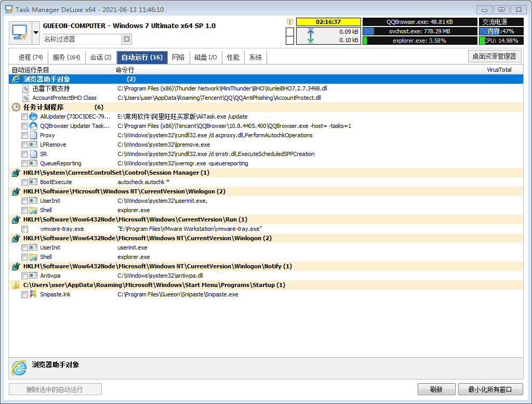The width and height of the screenshot is (532, 404).
Task: Click the CPU: 14.98% indicator
Action: pyautogui.click(x=501, y=41)
